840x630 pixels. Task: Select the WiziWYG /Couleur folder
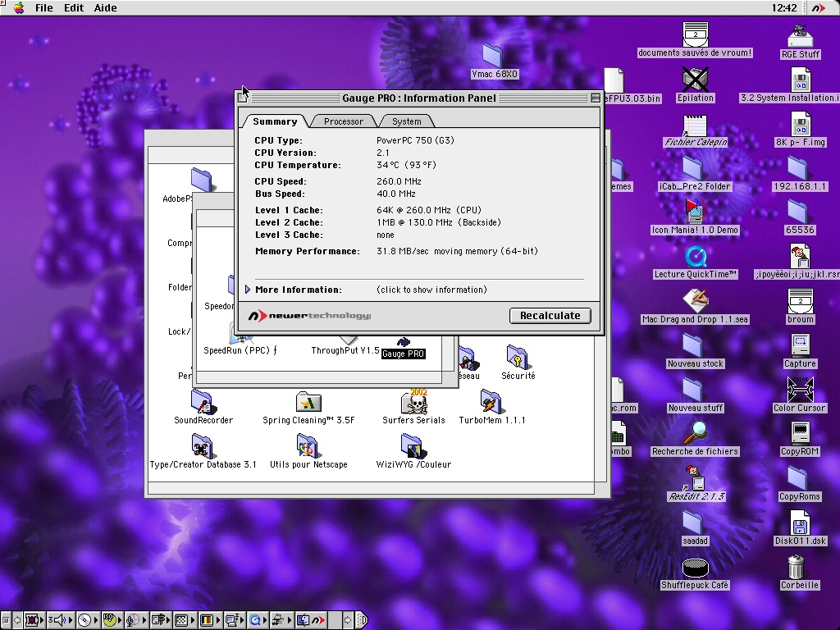412,445
